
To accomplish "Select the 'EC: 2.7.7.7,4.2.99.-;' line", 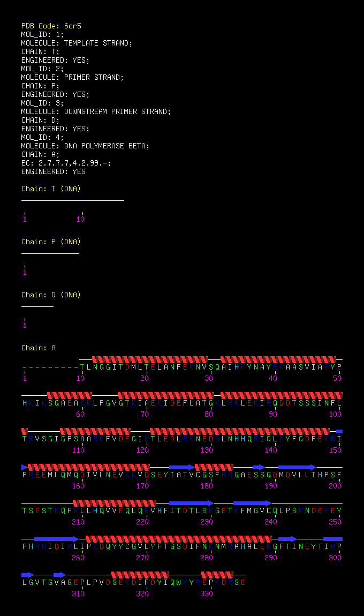I will [66, 163].
